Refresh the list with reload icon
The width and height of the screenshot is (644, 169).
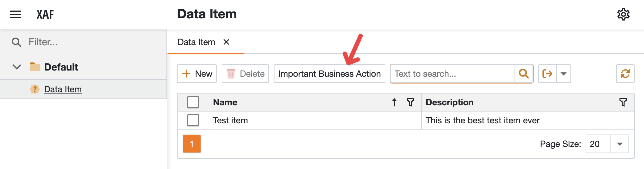[x=625, y=74]
